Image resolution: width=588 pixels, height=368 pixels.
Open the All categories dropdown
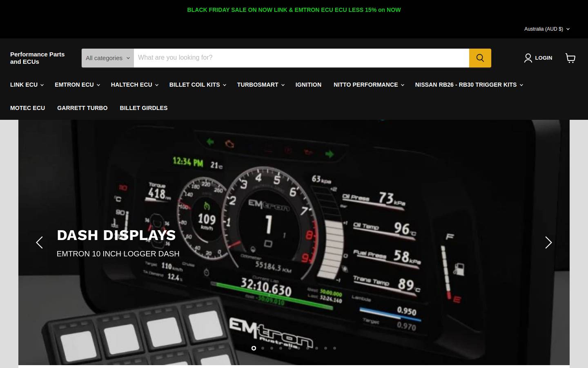(108, 58)
